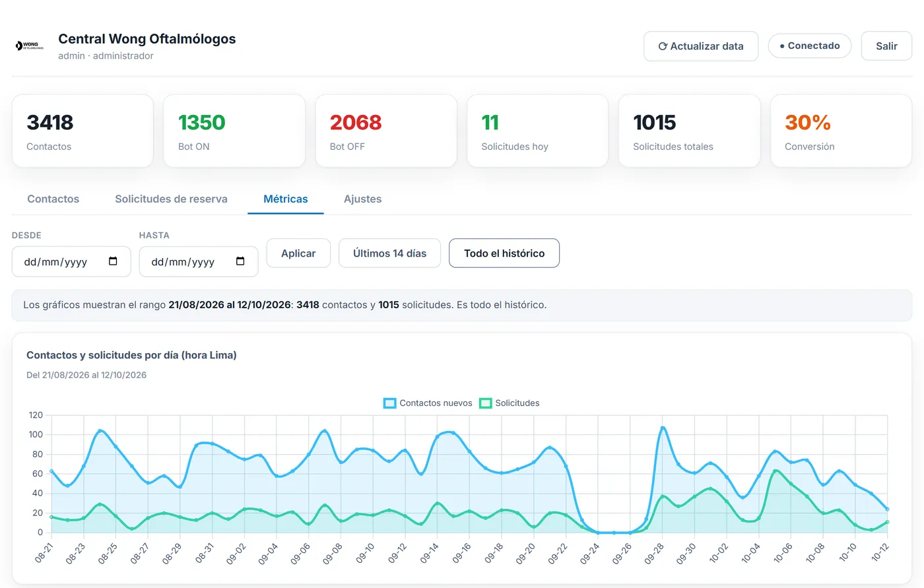Click the 10-12 x-axis date label
924x588 pixels.
click(x=880, y=553)
